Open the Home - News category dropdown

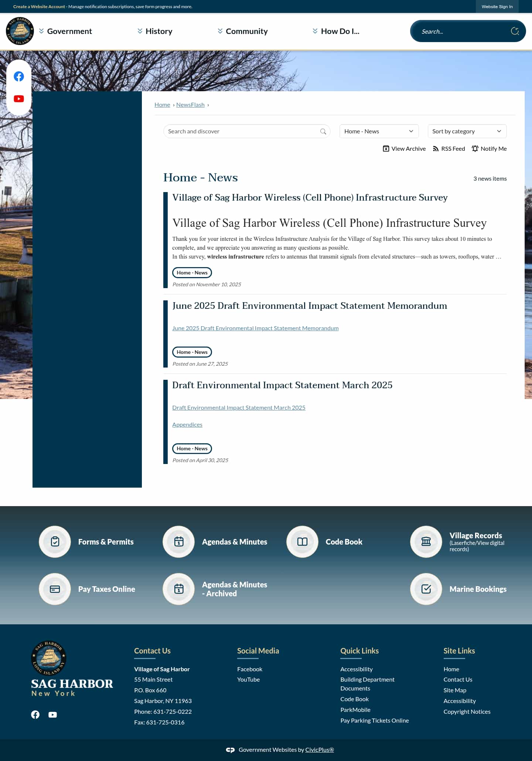tap(379, 131)
